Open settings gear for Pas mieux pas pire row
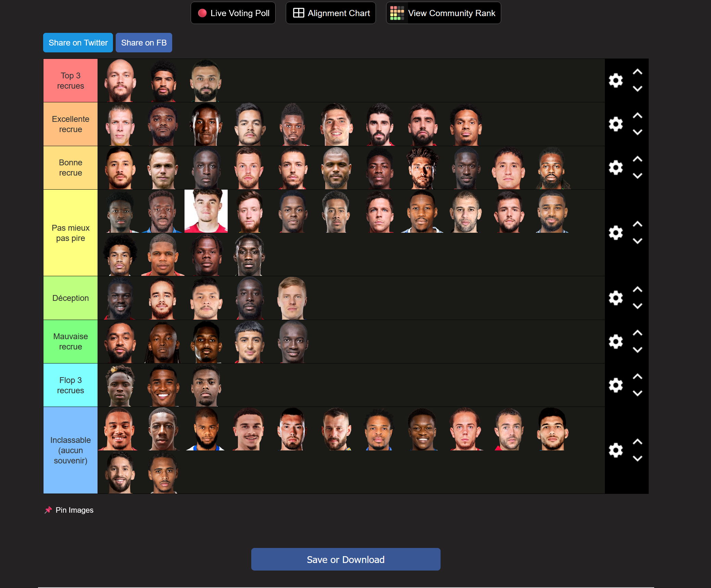 [x=615, y=233]
